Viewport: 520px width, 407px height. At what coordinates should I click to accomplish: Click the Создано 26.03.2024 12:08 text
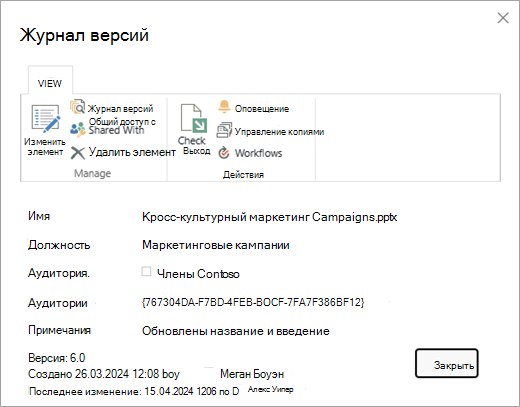tap(94, 374)
